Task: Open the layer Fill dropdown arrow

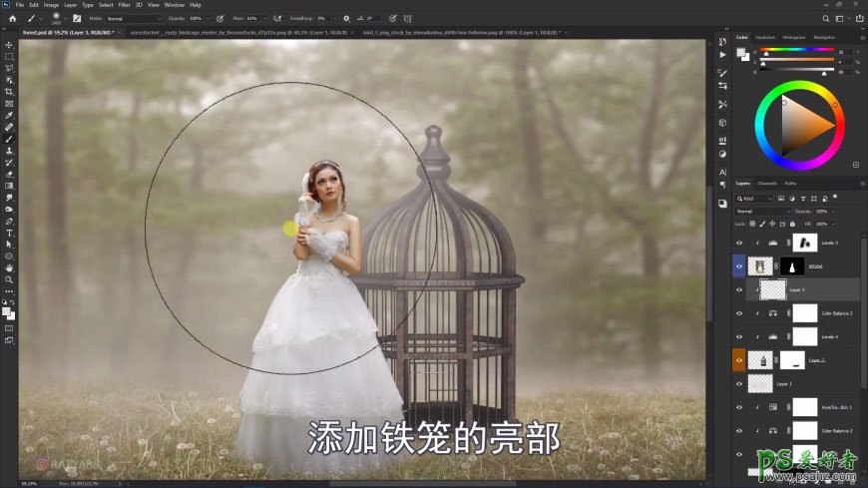Action: [832, 224]
